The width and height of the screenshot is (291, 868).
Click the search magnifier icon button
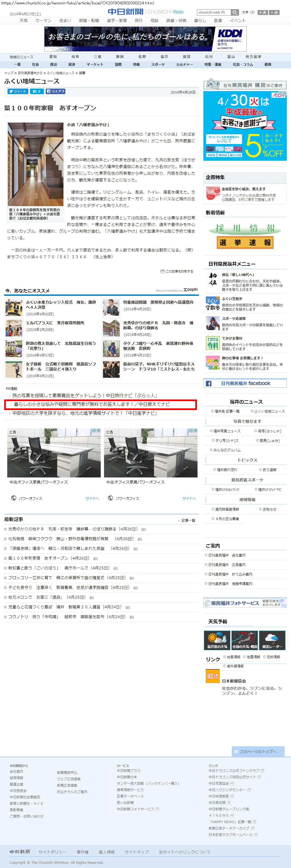[235, 13]
